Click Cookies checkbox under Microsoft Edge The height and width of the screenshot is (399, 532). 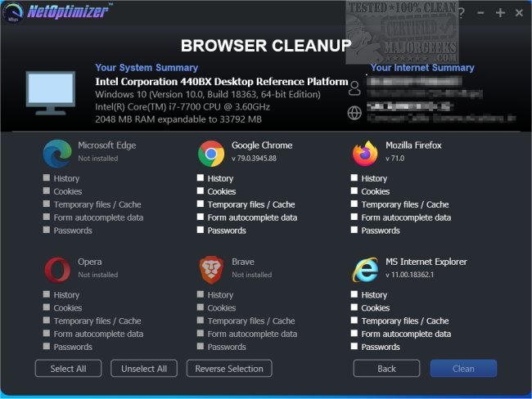[x=47, y=191]
